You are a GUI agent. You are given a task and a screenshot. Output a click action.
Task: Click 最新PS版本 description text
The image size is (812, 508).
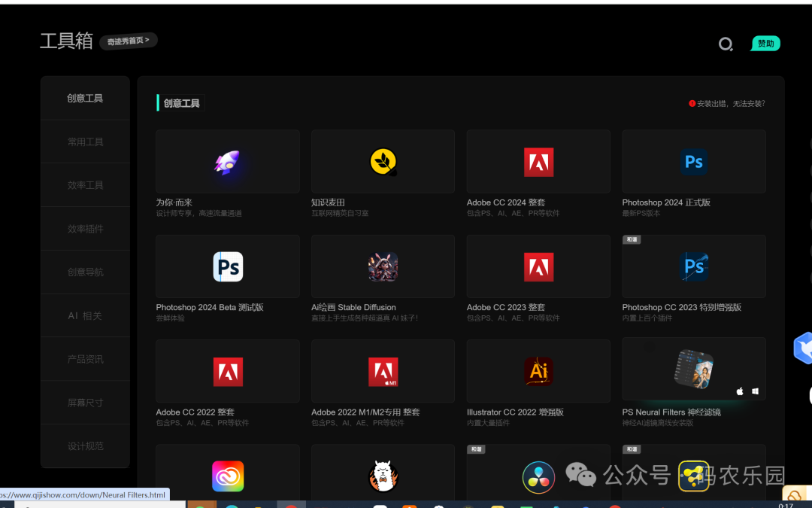click(641, 213)
